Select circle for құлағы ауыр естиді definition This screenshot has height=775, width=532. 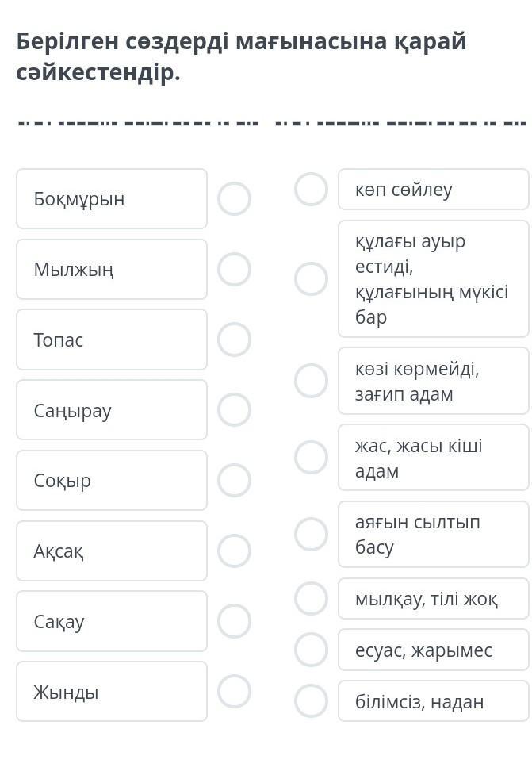click(x=311, y=279)
